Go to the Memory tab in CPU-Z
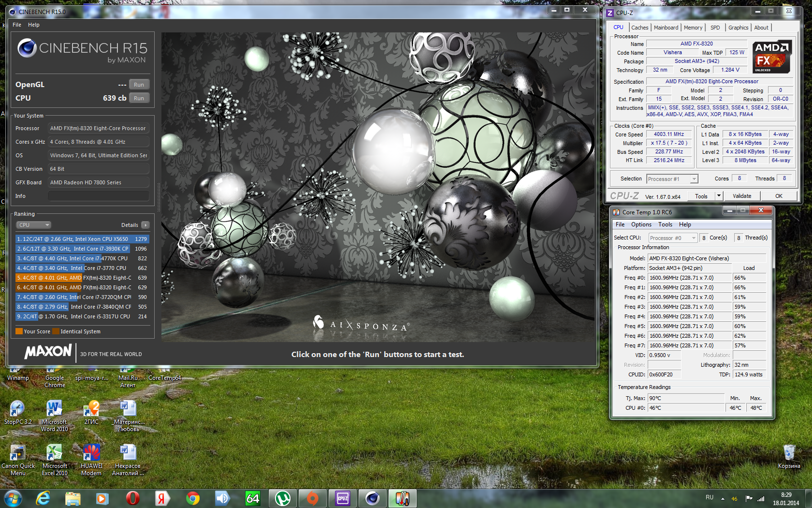This screenshot has height=508, width=812. click(693, 28)
